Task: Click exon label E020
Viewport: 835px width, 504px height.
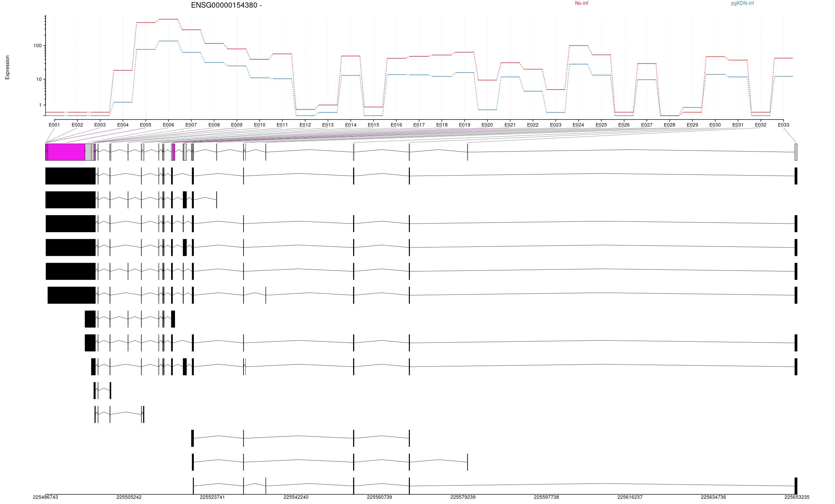Action: tap(487, 125)
